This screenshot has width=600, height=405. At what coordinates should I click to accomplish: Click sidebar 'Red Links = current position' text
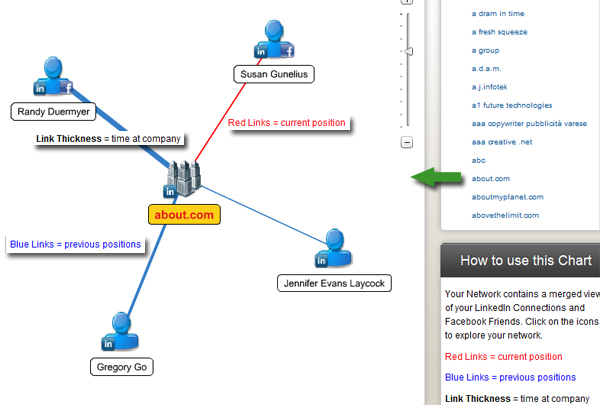(504, 357)
